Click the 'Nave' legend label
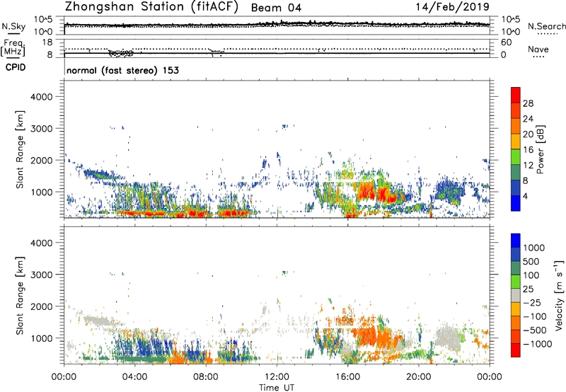Viewport: 566px width, 392px height. click(x=538, y=50)
